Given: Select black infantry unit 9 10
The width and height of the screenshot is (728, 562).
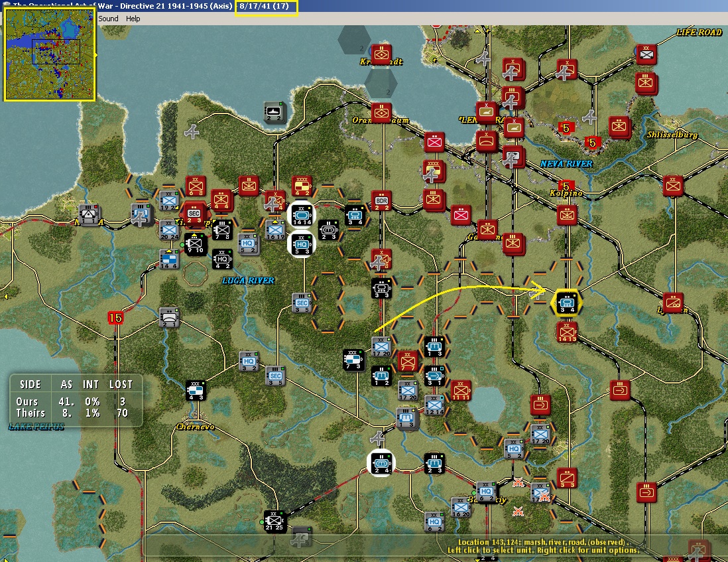Looking at the screenshot, I should coord(195,244).
